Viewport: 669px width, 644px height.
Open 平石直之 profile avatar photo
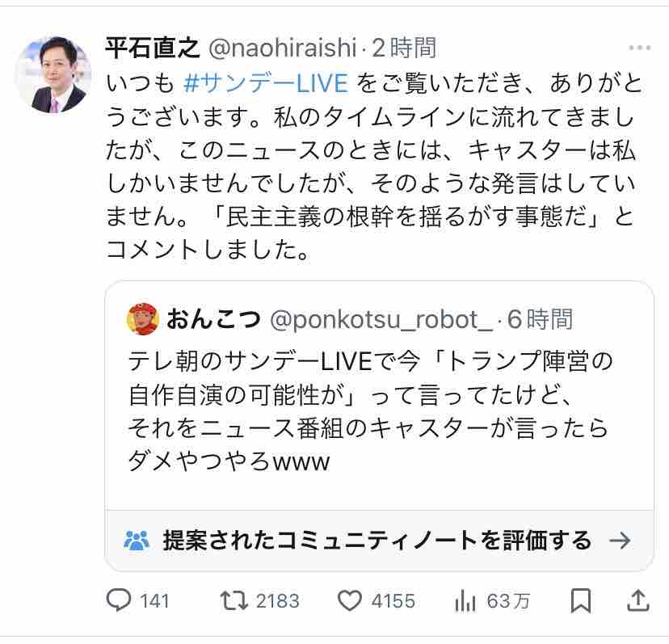pos(53,74)
